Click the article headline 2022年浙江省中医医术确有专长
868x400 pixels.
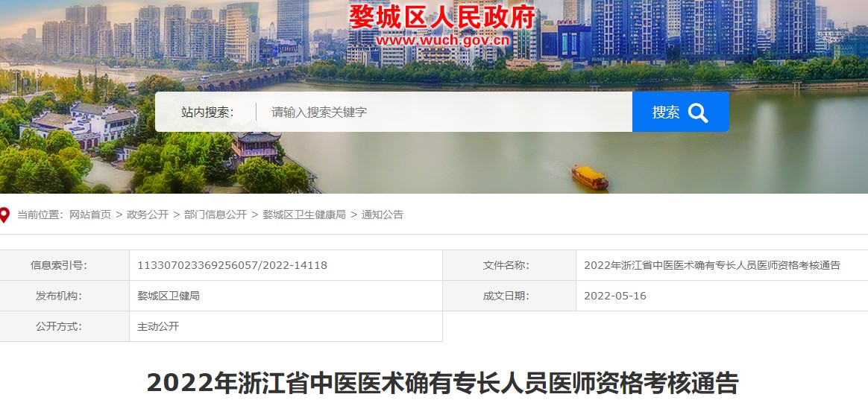[442, 383]
